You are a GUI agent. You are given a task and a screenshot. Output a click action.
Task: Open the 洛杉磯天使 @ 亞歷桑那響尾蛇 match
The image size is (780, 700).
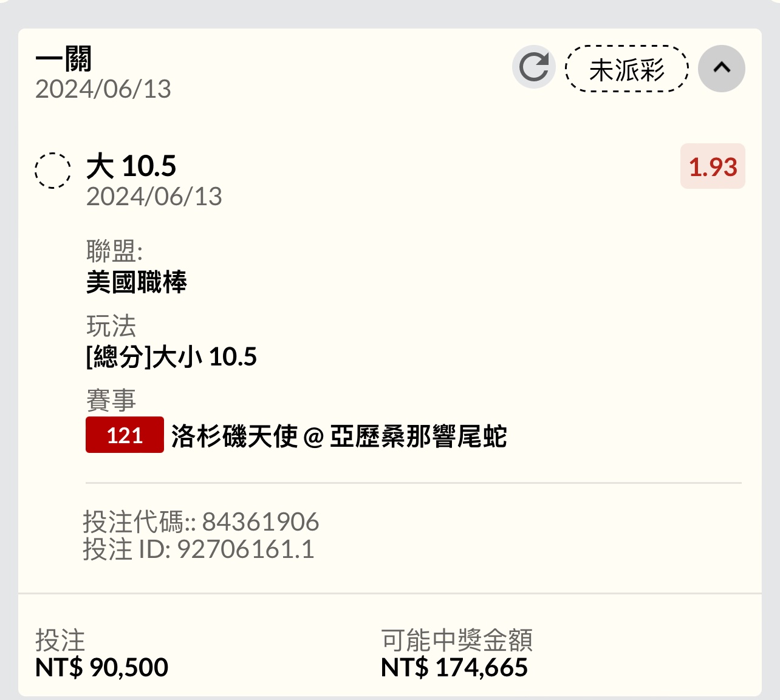[339, 437]
